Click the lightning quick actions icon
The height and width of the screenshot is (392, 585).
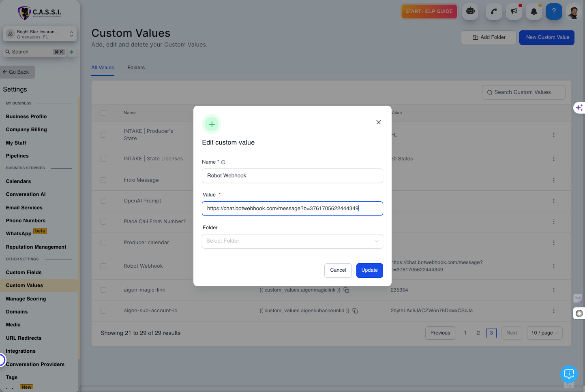point(71,52)
